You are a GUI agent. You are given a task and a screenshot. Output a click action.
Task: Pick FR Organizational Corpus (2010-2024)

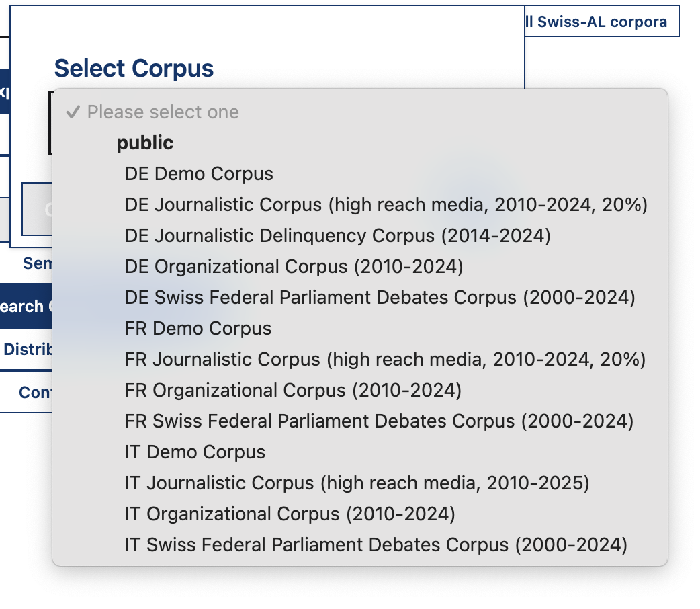(x=293, y=391)
